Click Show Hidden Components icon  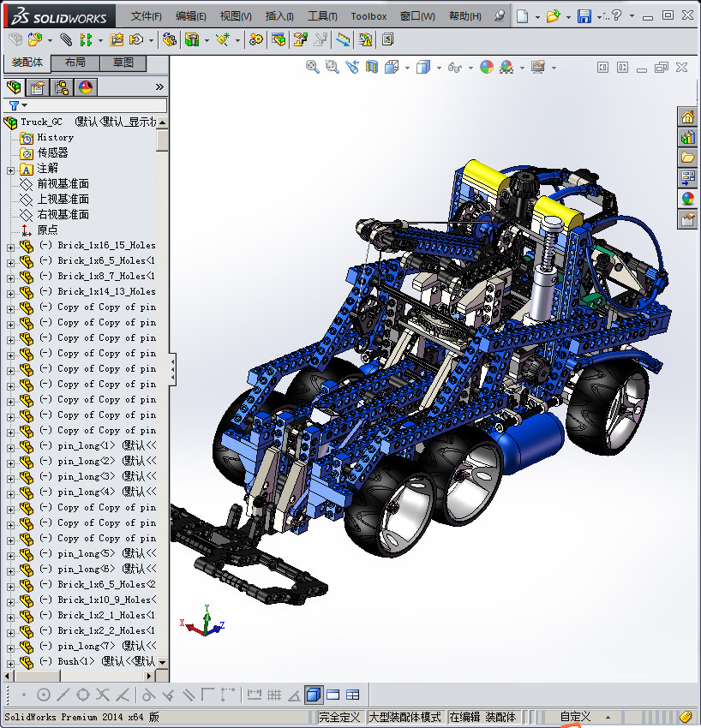coord(170,40)
